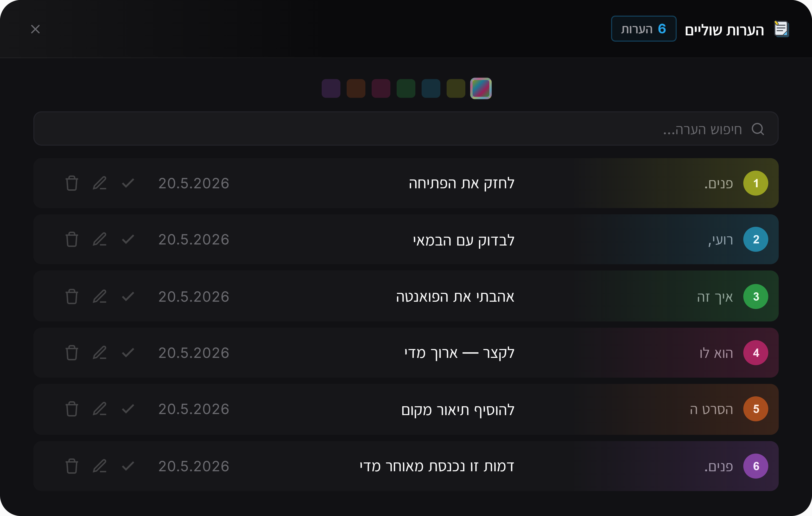This screenshot has height=516, width=812.
Task: Mark note 'לבדוק עם הבמאי' as done
Action: tap(128, 239)
